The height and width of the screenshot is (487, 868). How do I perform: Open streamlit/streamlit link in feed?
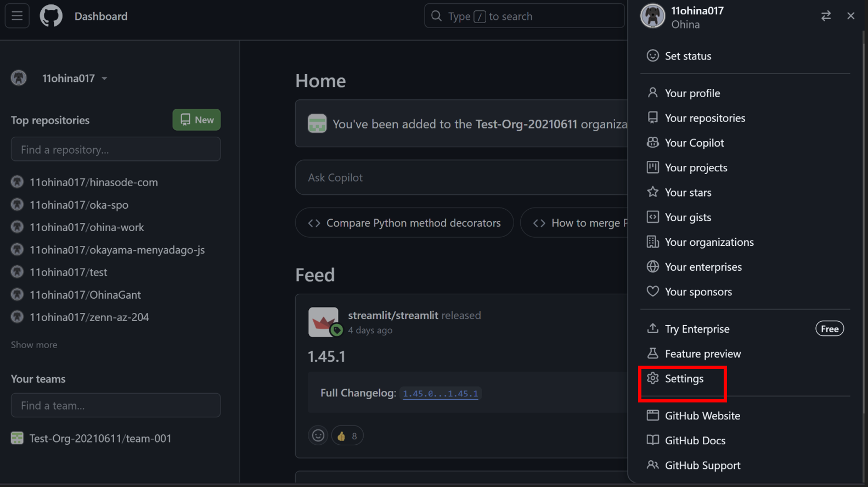pos(393,315)
